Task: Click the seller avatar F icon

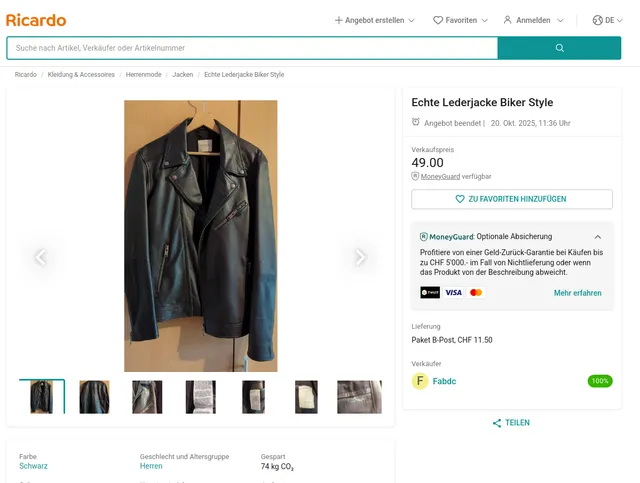Action: click(x=420, y=381)
